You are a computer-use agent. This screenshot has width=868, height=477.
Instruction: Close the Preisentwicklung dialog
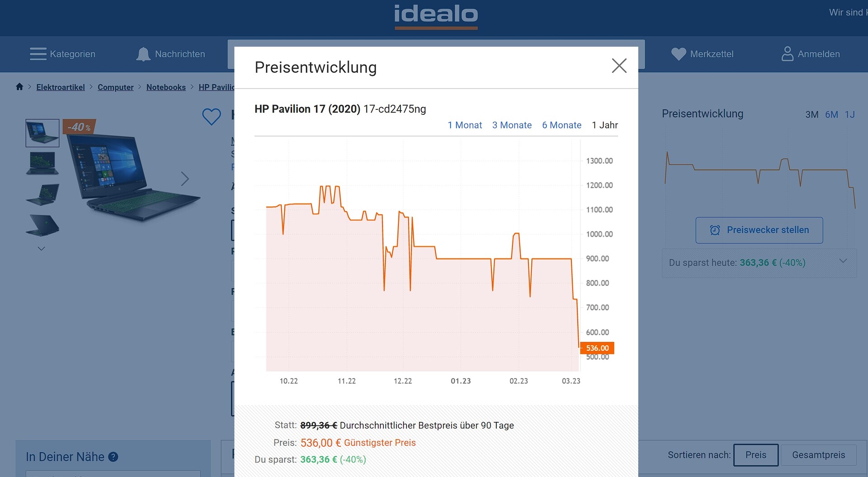point(619,66)
